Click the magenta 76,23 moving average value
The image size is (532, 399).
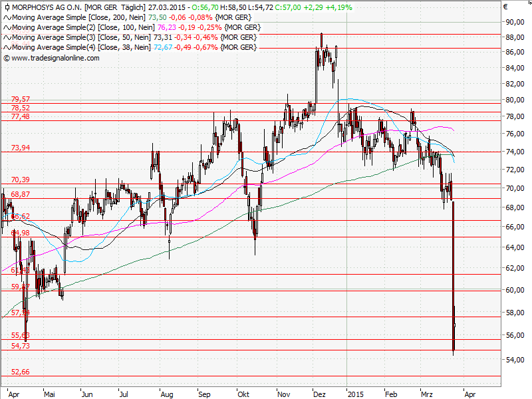coord(168,27)
